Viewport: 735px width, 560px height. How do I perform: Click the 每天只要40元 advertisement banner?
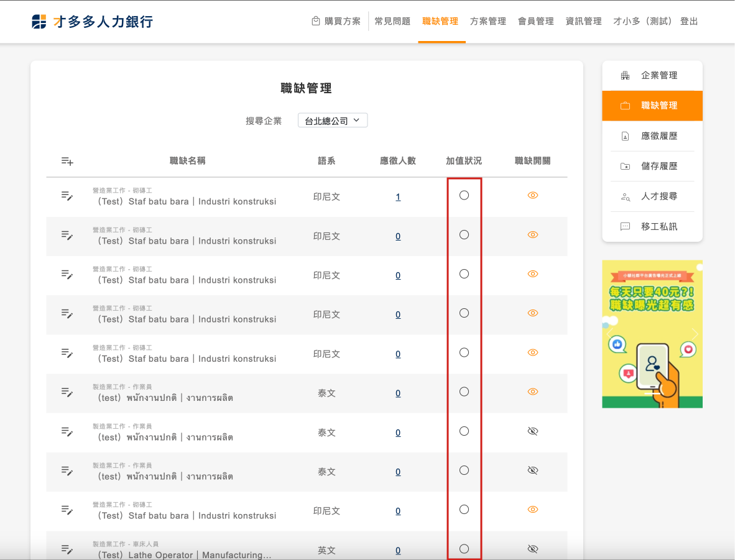(x=652, y=334)
